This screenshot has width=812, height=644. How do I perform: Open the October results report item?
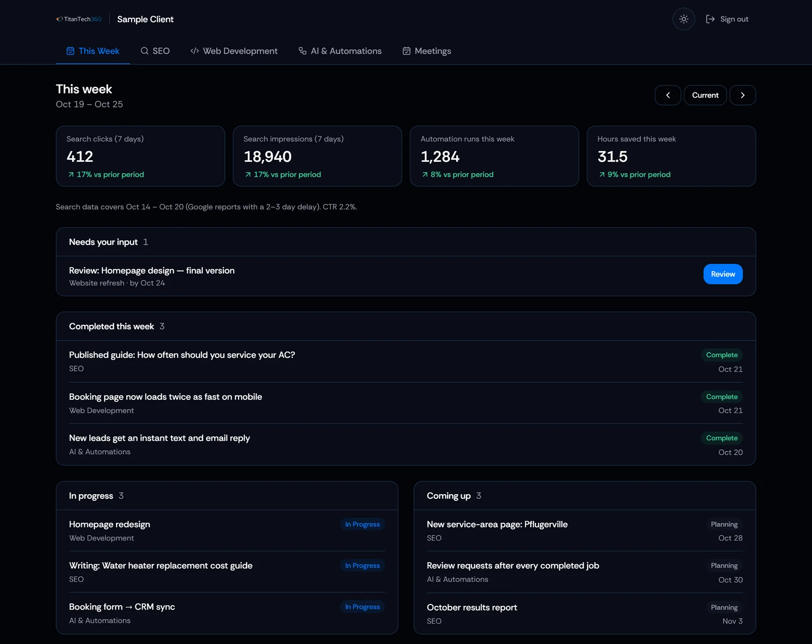point(472,607)
